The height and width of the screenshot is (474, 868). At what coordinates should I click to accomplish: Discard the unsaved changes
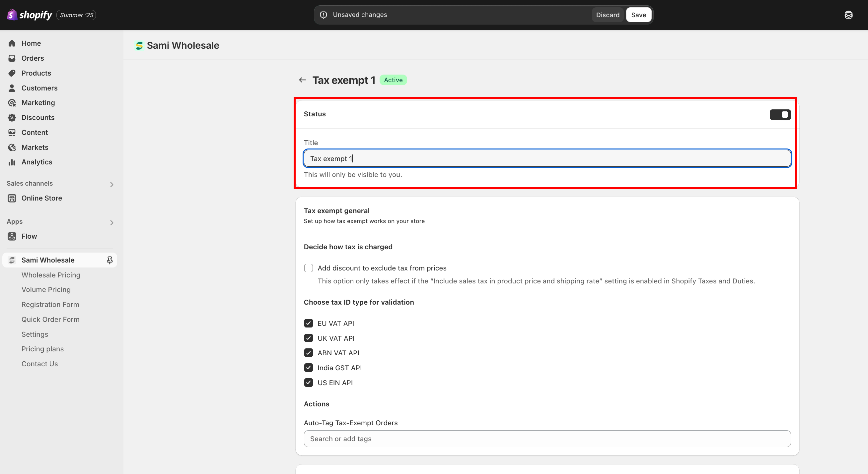tap(607, 15)
